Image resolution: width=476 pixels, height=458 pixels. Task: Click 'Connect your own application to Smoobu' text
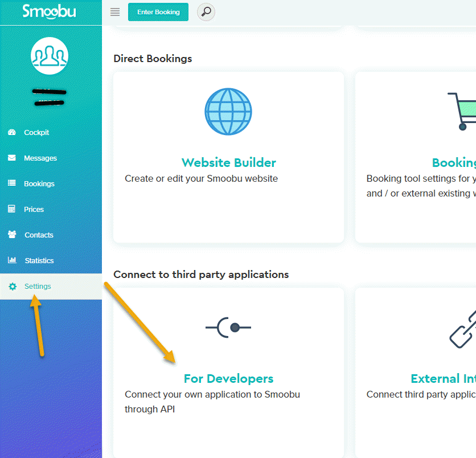(212, 395)
